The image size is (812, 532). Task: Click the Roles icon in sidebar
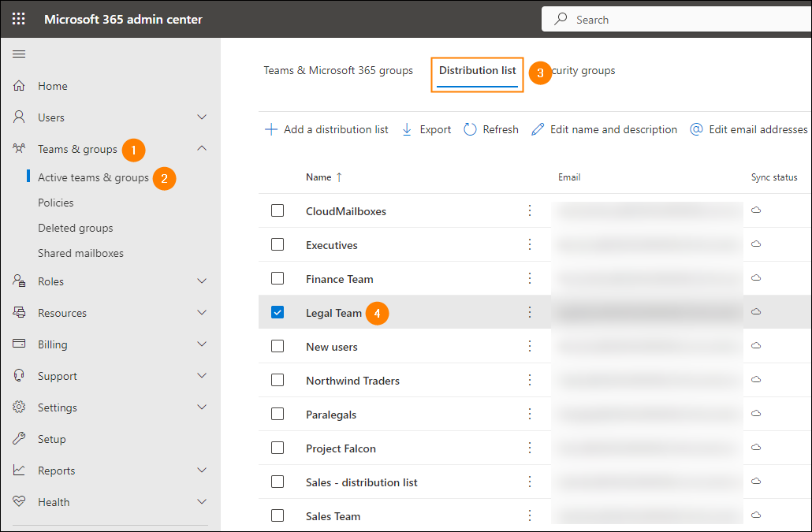tap(19, 281)
